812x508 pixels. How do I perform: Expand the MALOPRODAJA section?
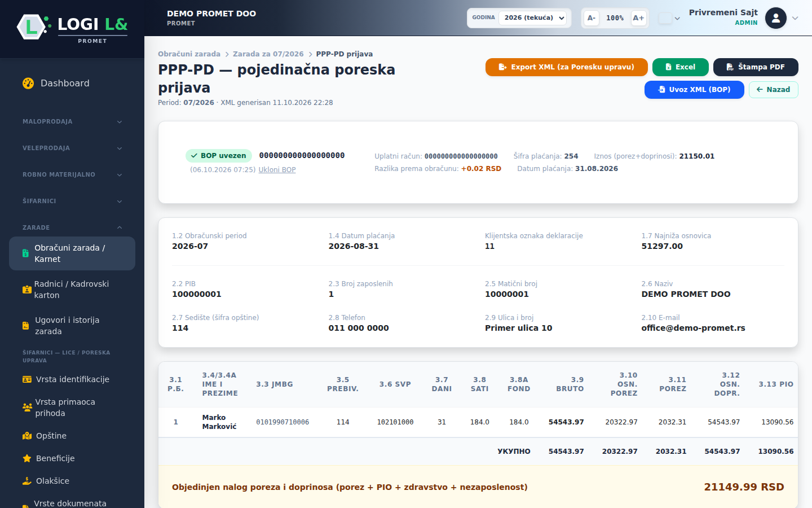(x=72, y=121)
